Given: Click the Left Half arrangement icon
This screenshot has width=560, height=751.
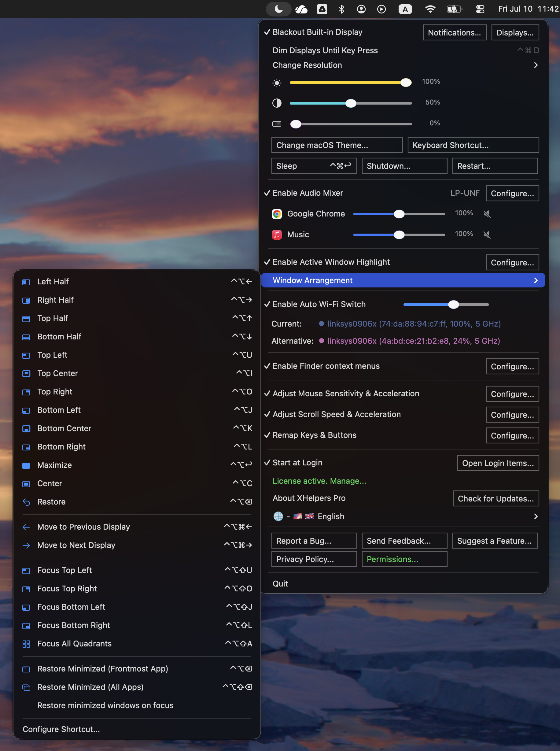Looking at the screenshot, I should (x=26, y=282).
